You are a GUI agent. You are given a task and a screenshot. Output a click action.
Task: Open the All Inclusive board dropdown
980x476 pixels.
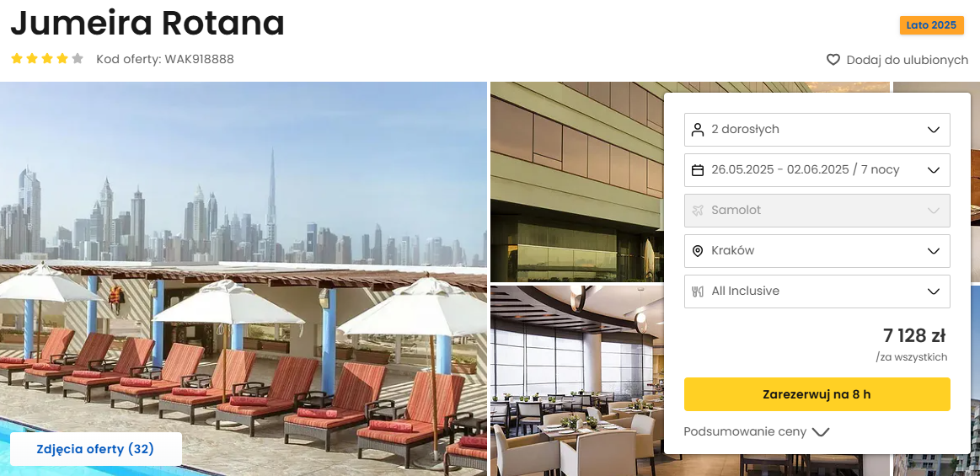click(817, 291)
